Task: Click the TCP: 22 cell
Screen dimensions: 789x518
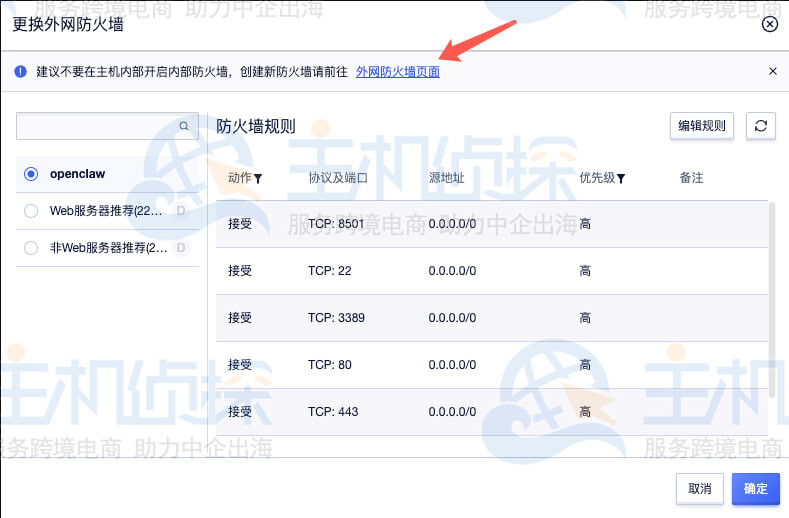Action: pyautogui.click(x=330, y=271)
